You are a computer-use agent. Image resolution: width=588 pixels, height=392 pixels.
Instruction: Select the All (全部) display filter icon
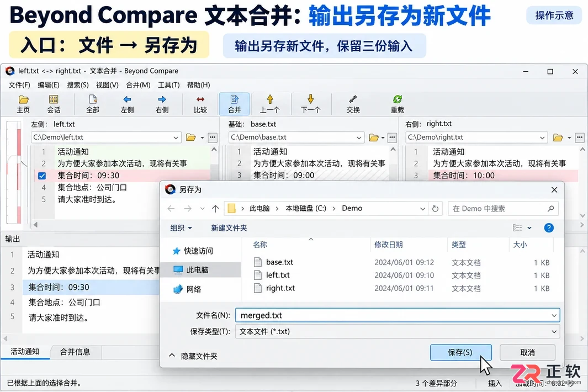[93, 104]
